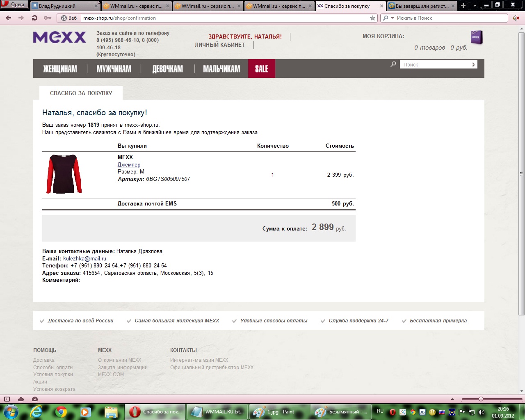The height and width of the screenshot is (420, 525).
Task: Open the closed tabs dropdown arrow
Action: [x=475, y=6]
